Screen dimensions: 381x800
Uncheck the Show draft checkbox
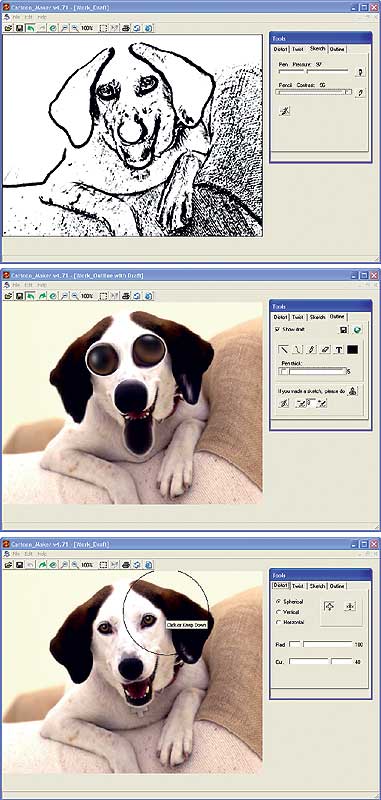pos(277,330)
